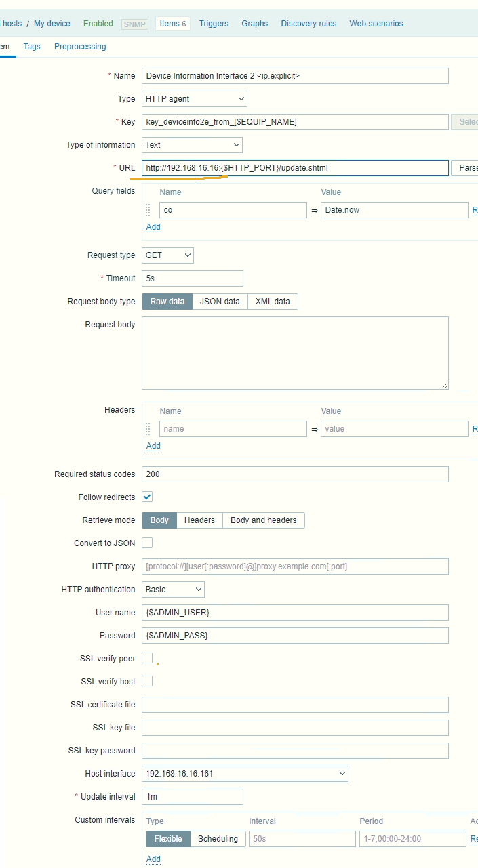
Task: Open the Triggers link in host navigation
Action: 214,24
